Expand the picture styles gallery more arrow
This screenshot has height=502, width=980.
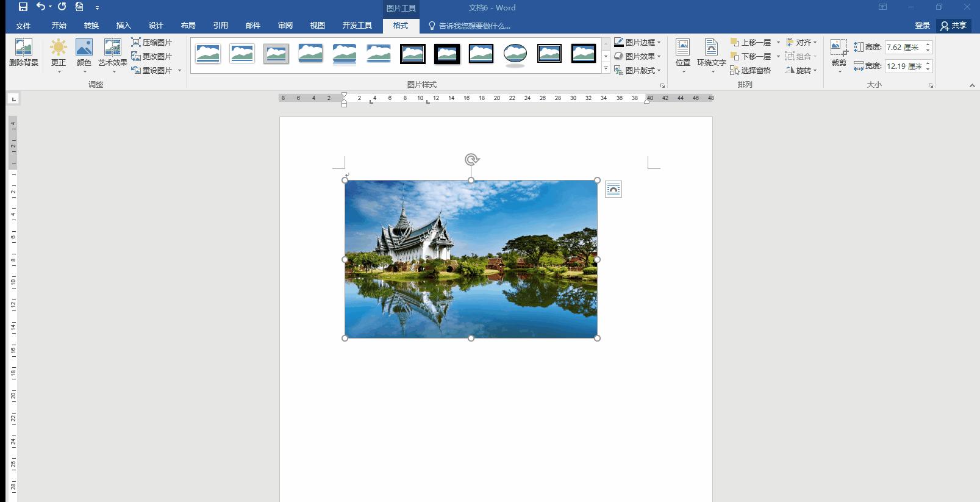tap(606, 69)
